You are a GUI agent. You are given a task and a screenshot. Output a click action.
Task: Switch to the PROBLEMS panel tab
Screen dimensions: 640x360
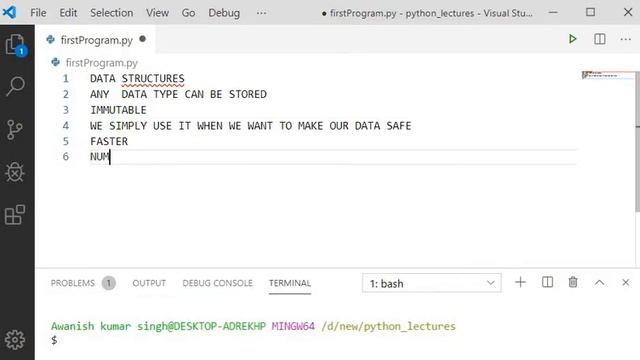[x=73, y=283]
